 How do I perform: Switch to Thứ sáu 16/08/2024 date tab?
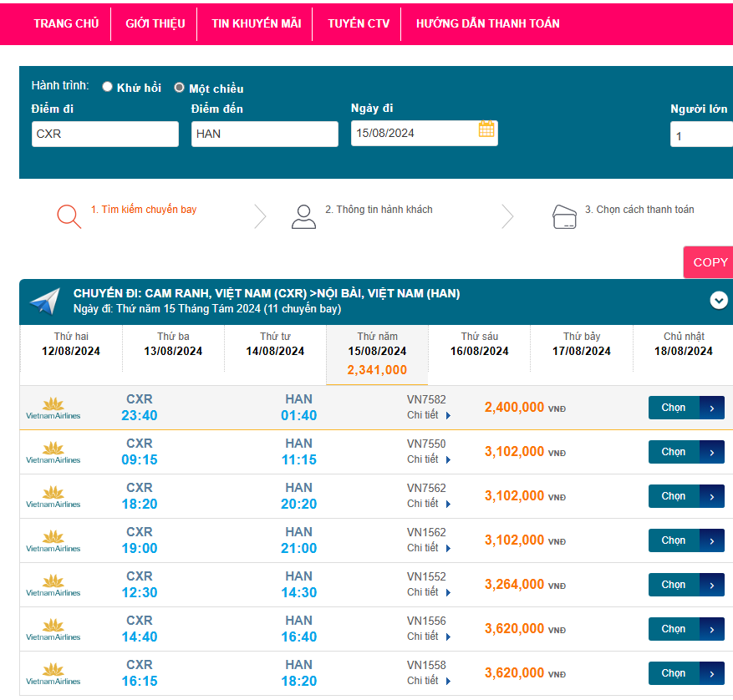[480, 344]
